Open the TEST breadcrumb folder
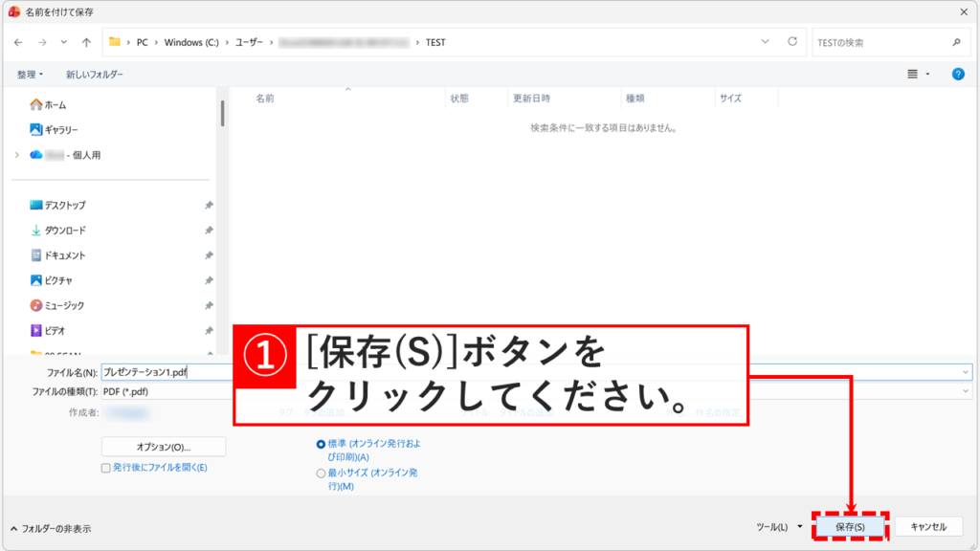Screen dimensions: 980x551 [x=434, y=41]
